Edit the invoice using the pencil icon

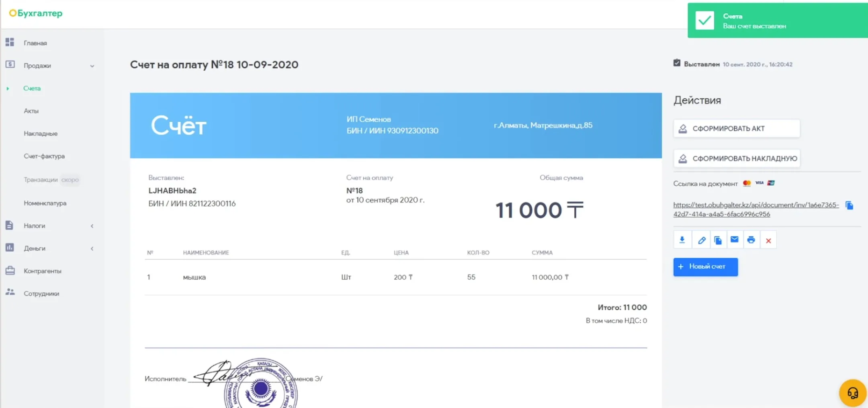pyautogui.click(x=702, y=240)
